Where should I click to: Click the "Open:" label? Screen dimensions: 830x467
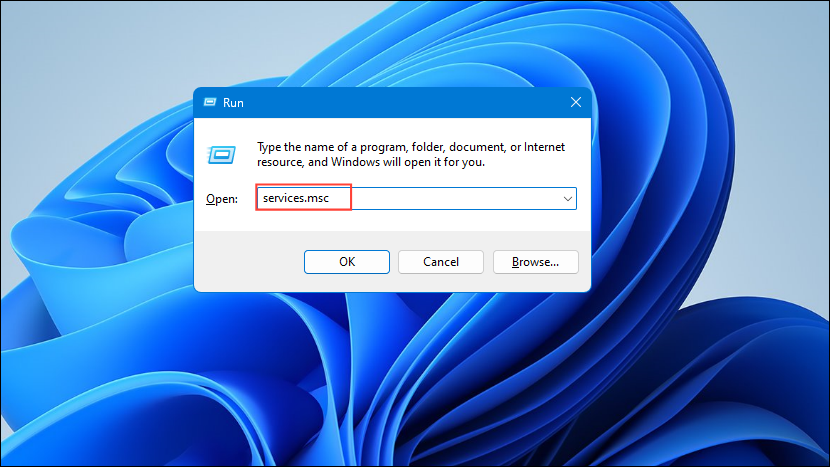pyautogui.click(x=222, y=199)
